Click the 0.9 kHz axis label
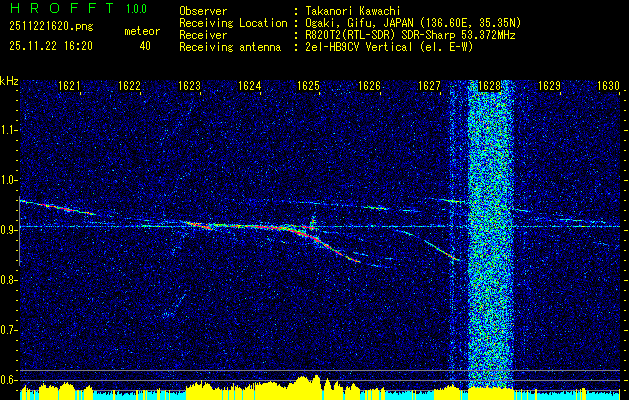The height and width of the screenshot is (400, 629). 8,230
